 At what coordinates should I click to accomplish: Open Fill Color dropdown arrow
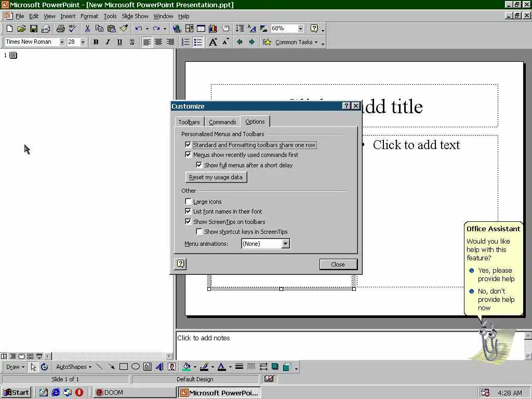(195, 367)
